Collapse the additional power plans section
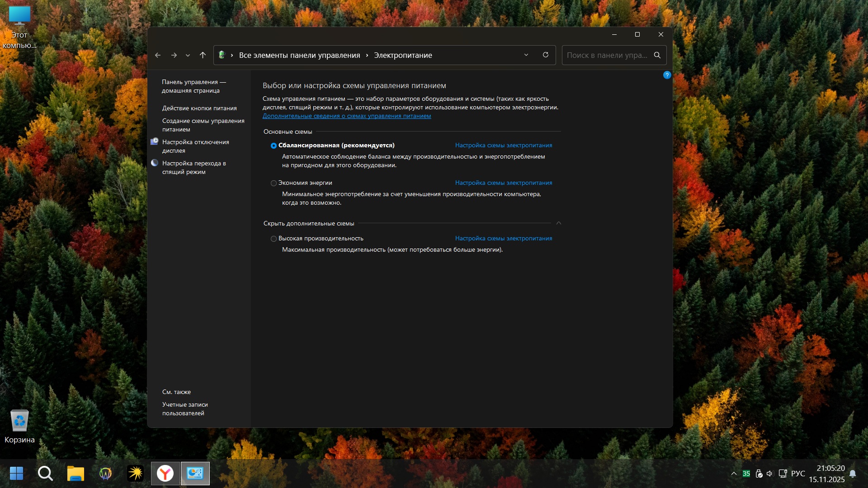Viewport: 868px width, 488px height. (x=559, y=223)
